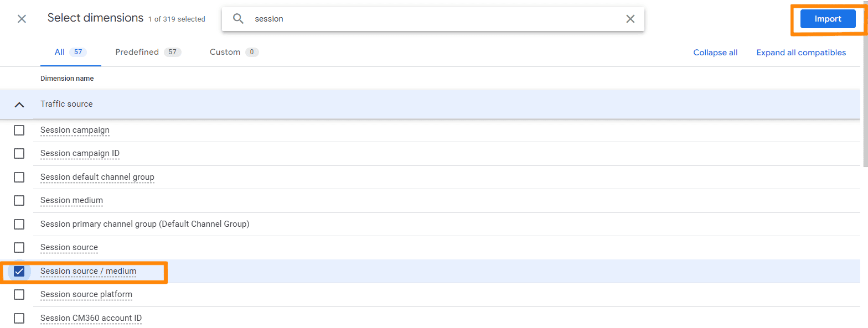Viewport: 868px width, 328px height.
Task: Check the Session source platform checkbox
Action: 19,294
